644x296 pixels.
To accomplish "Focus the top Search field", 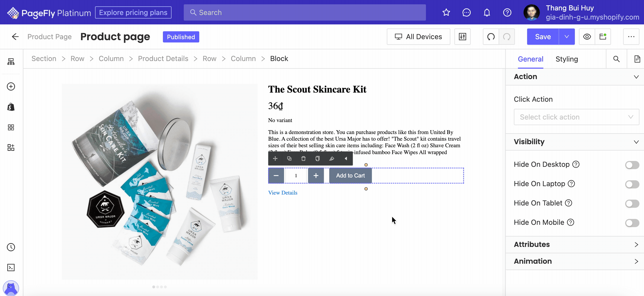I will pos(305,12).
